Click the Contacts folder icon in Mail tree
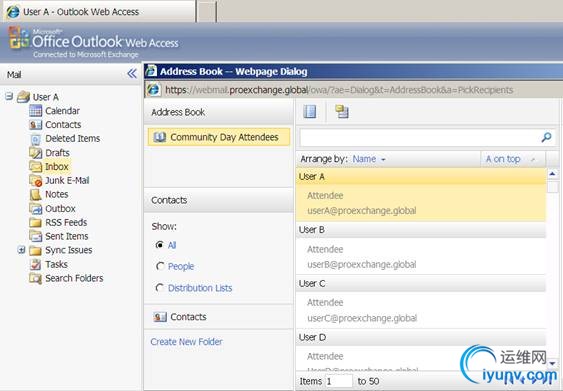563x391 pixels. [35, 125]
